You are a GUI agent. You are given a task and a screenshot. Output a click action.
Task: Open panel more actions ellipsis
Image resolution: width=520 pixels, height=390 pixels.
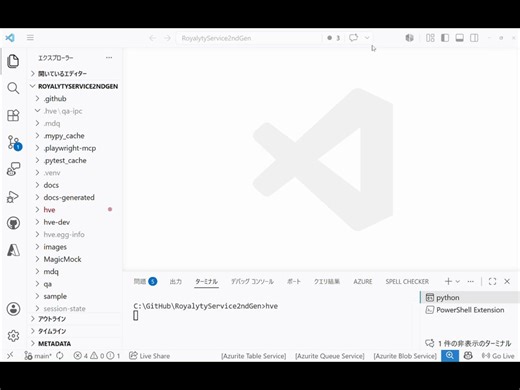click(x=470, y=281)
